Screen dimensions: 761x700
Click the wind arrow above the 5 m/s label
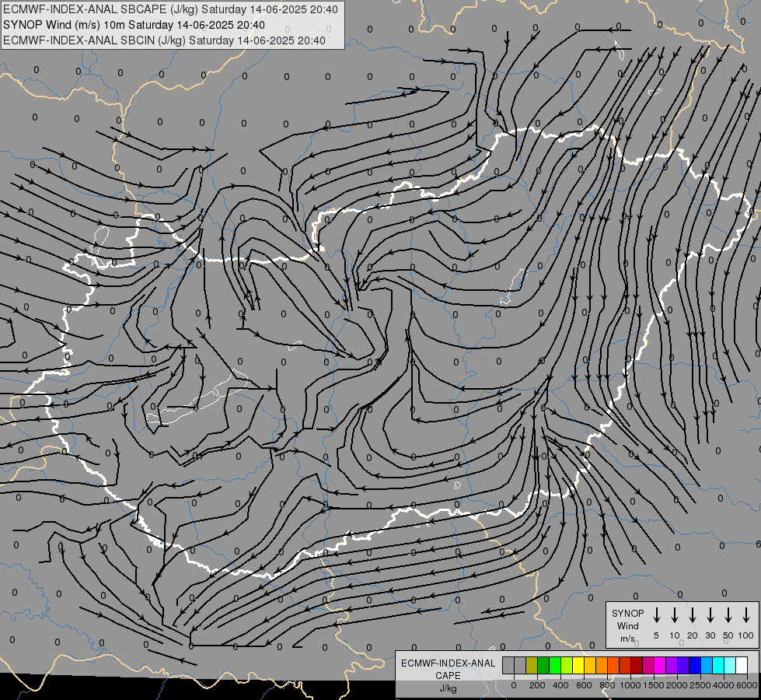pyautogui.click(x=657, y=615)
